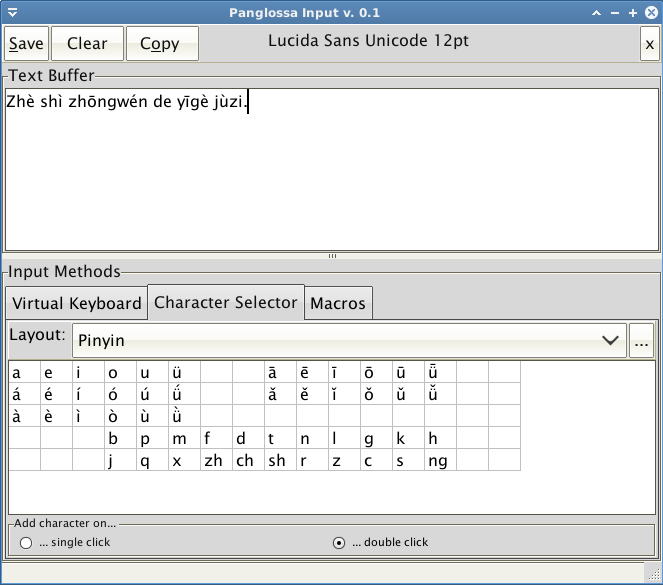
Task: Click the split pane divider handle
Action: click(332, 256)
